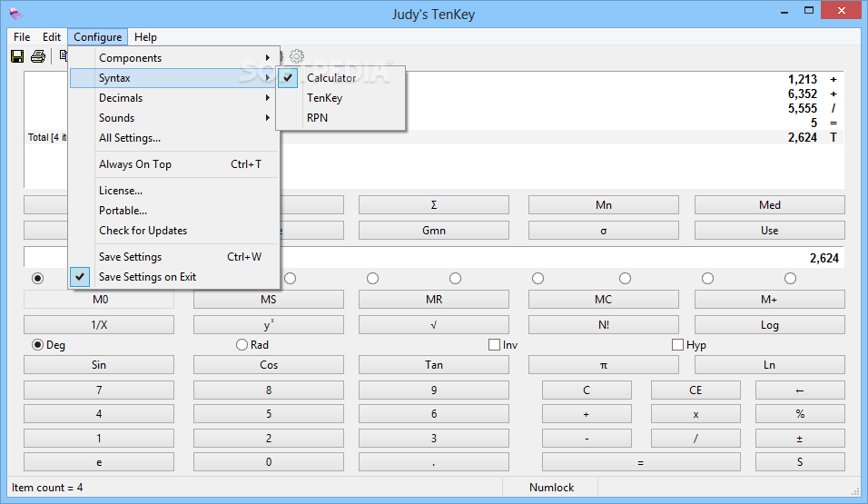Screen dimensions: 868x504
Task: Click the e constant button
Action: [99, 462]
